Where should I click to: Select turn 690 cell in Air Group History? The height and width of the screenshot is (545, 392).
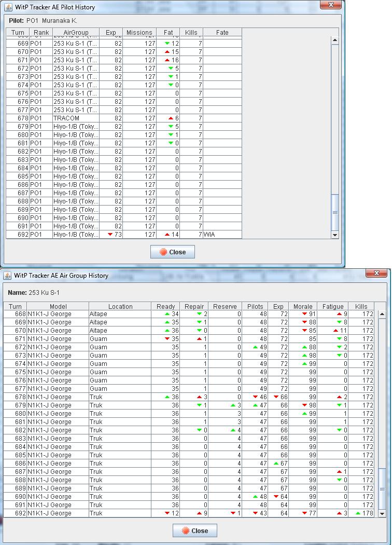[15, 497]
